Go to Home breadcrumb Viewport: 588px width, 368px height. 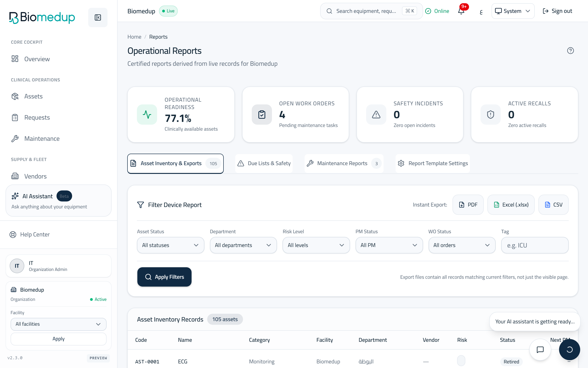pos(134,37)
